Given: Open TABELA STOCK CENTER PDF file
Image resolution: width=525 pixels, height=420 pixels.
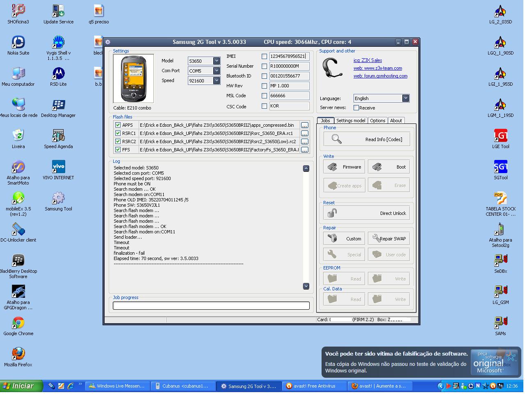Looking at the screenshot, I should [x=500, y=203].
